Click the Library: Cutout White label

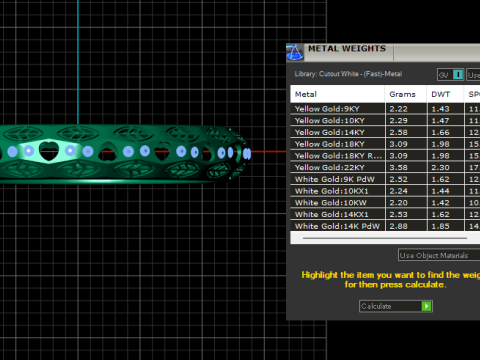coord(348,74)
